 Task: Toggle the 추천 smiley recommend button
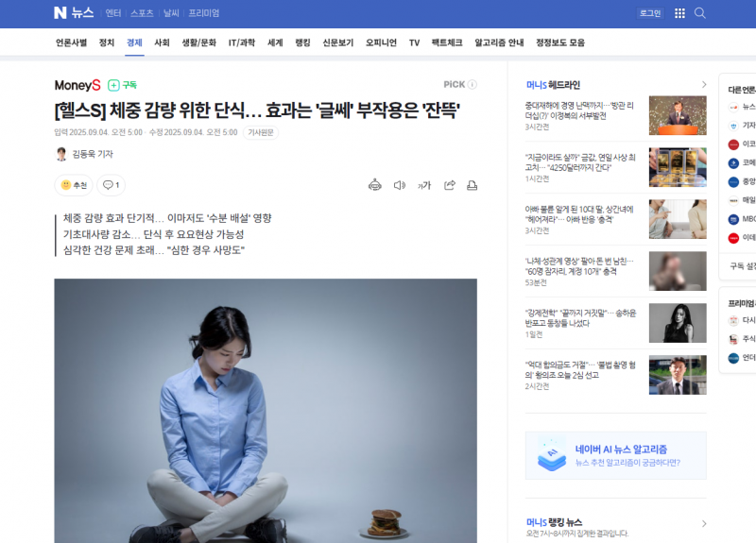point(74,185)
